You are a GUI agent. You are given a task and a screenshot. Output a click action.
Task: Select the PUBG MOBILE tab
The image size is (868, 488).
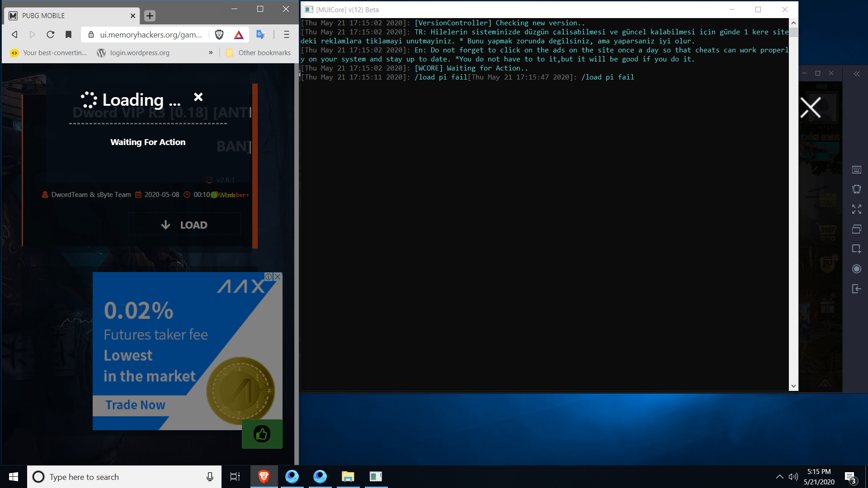pyautogui.click(x=72, y=16)
